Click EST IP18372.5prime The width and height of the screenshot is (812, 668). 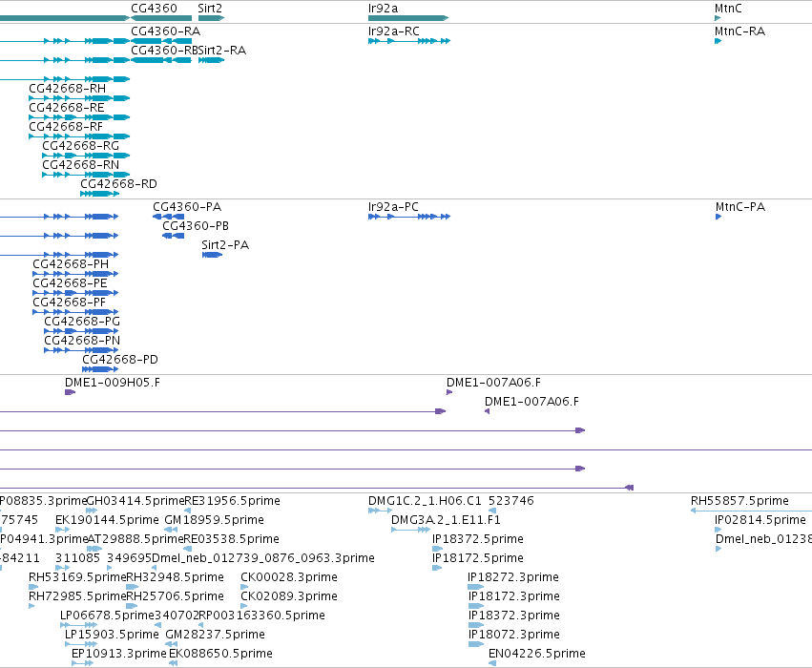(x=478, y=539)
